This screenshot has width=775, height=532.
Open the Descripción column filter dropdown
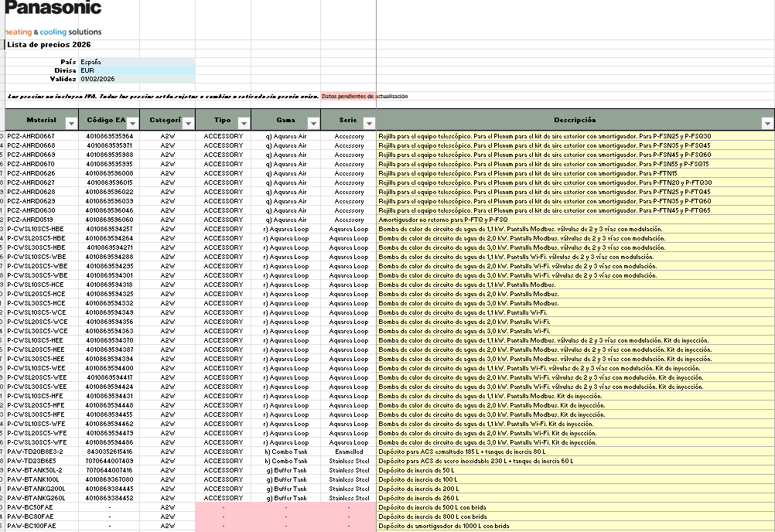coord(766,121)
